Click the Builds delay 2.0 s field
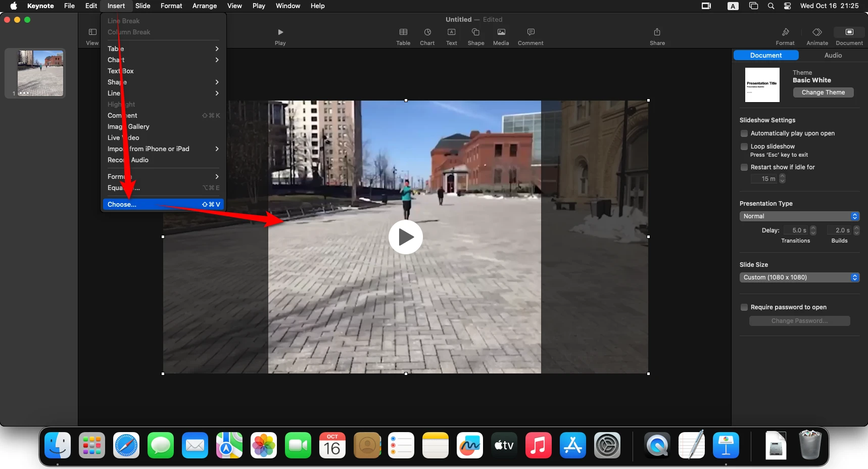This screenshot has height=469, width=868. pos(840,230)
